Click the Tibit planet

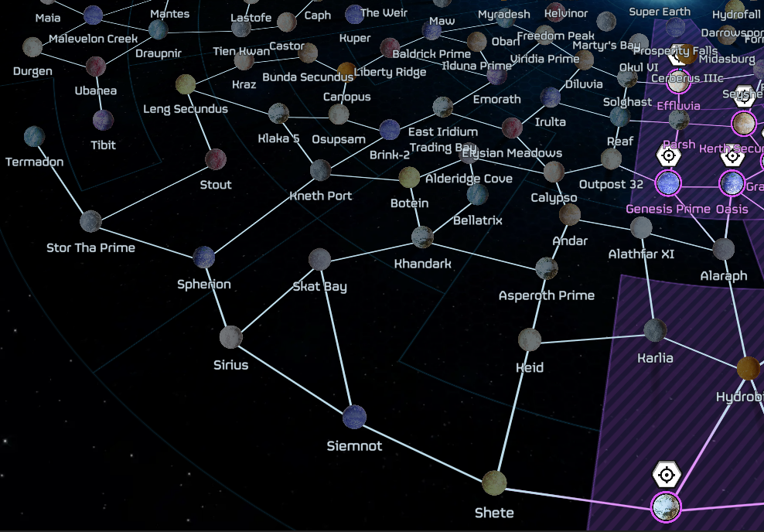(x=104, y=120)
